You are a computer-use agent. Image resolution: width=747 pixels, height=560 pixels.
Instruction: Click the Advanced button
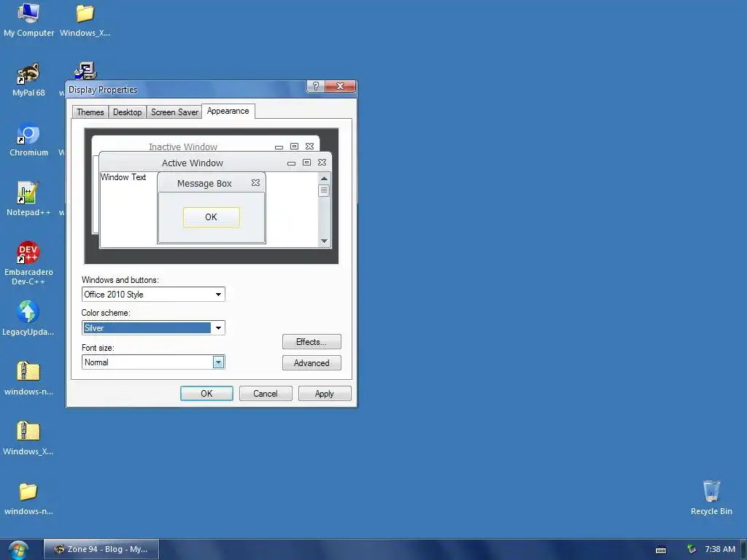point(311,363)
